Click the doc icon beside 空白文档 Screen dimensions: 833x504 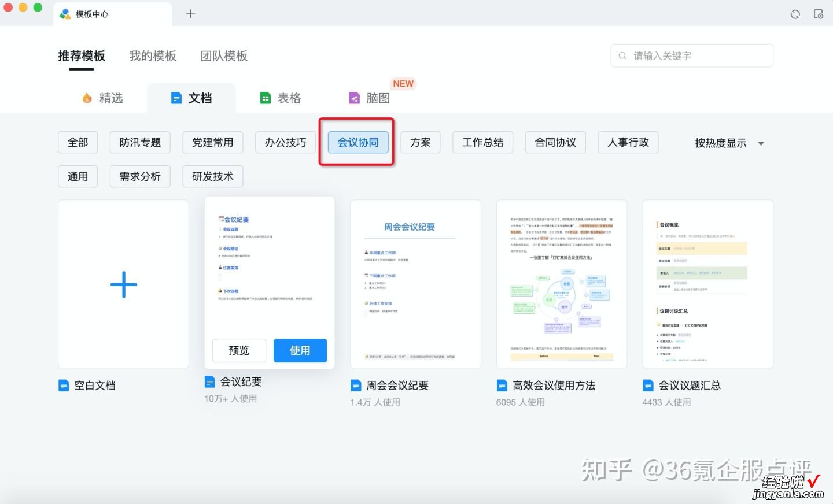pos(64,386)
